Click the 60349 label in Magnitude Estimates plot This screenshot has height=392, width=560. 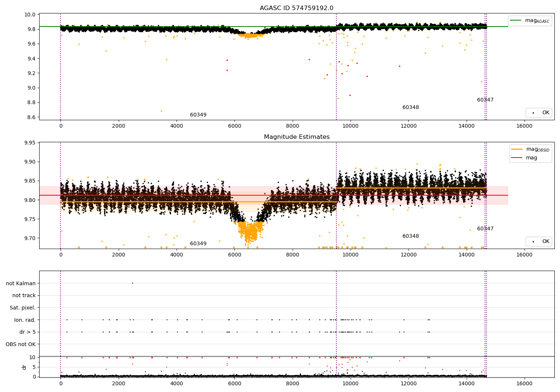pyautogui.click(x=198, y=244)
